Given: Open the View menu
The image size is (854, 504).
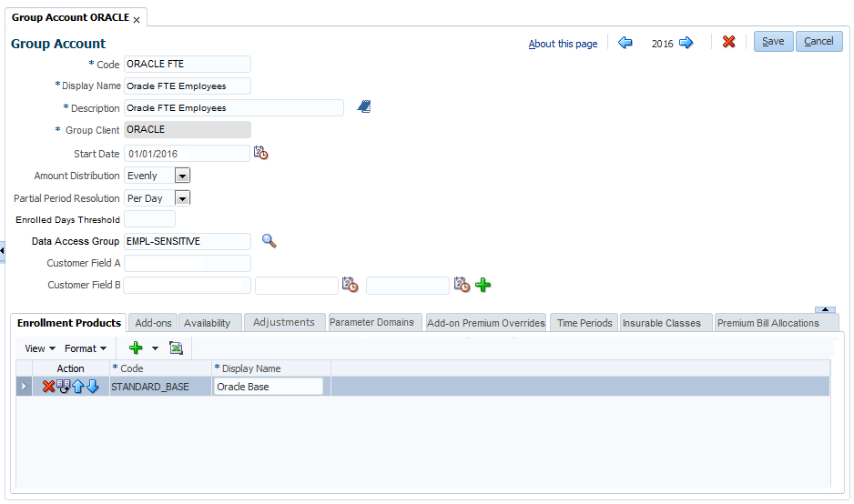Looking at the screenshot, I should (40, 348).
